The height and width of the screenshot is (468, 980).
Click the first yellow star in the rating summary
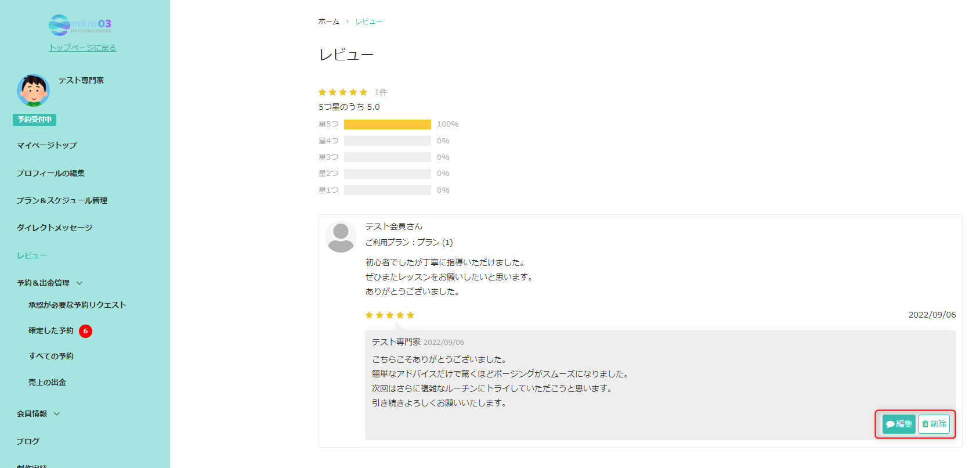pyautogui.click(x=322, y=92)
